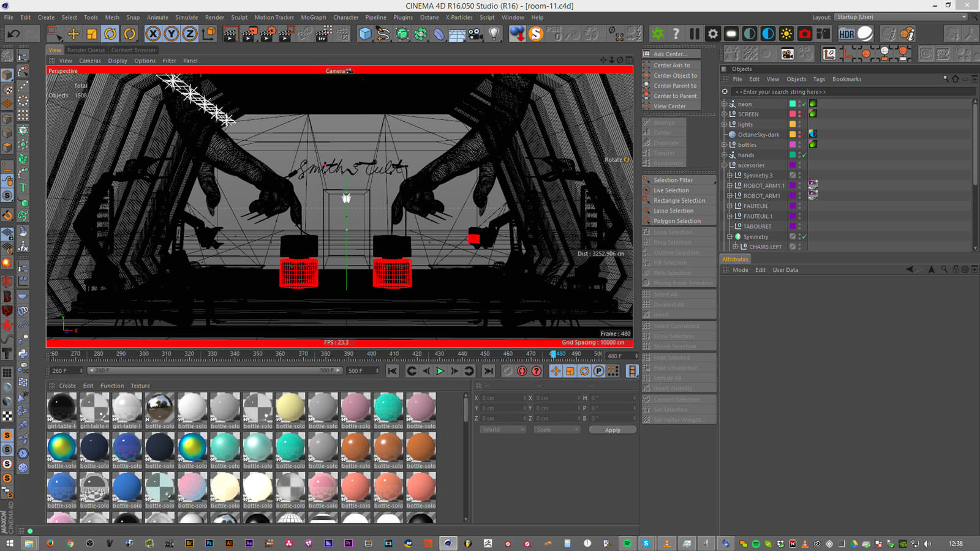
Task: Add a light object from toolbar
Action: coord(494,34)
